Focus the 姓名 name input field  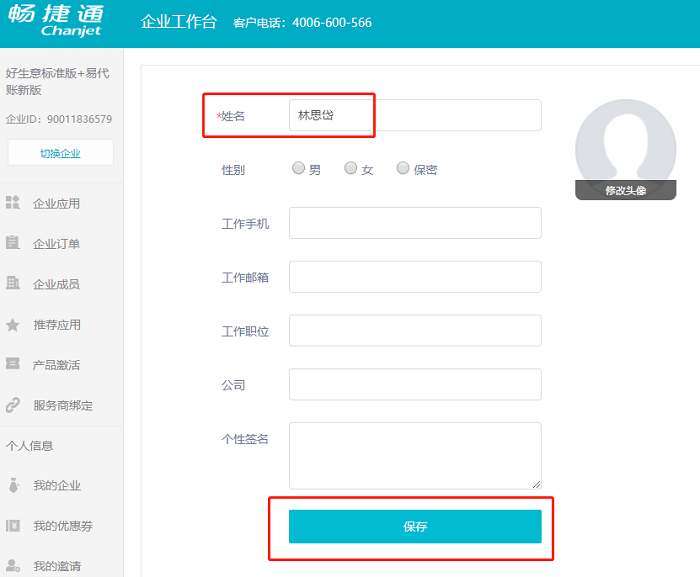tap(415, 115)
